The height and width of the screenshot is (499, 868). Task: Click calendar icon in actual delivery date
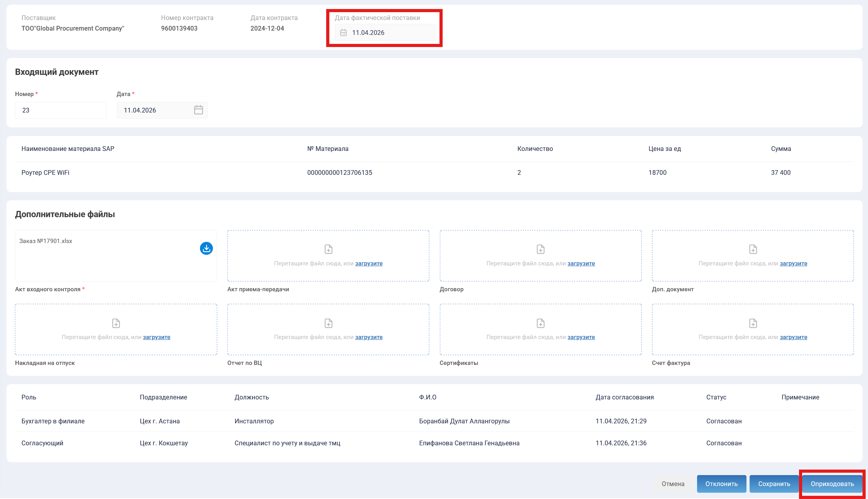[343, 33]
